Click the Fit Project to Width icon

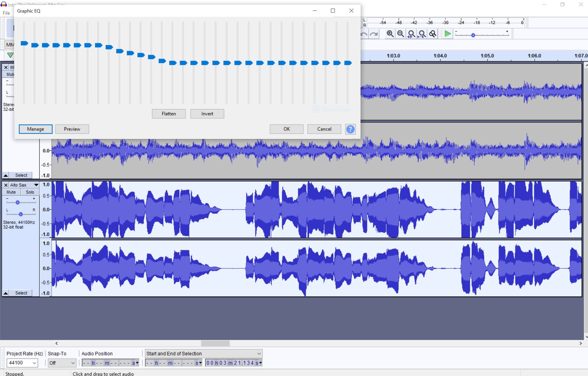(x=422, y=34)
